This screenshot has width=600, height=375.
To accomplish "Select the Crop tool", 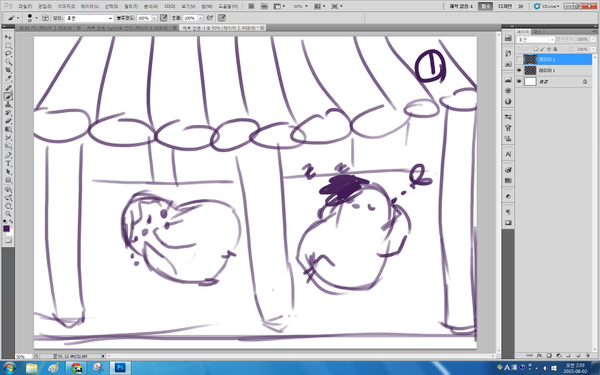I will (x=8, y=70).
